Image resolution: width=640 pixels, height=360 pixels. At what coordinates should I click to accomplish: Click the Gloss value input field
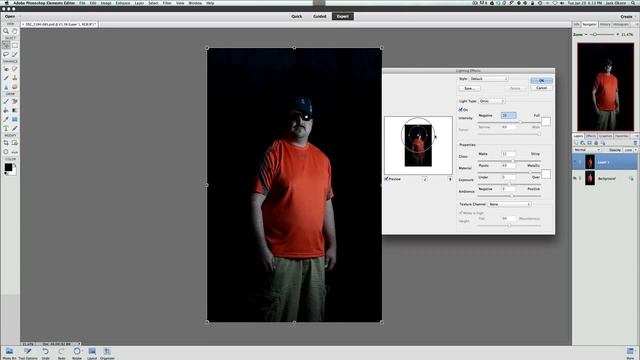click(x=509, y=154)
